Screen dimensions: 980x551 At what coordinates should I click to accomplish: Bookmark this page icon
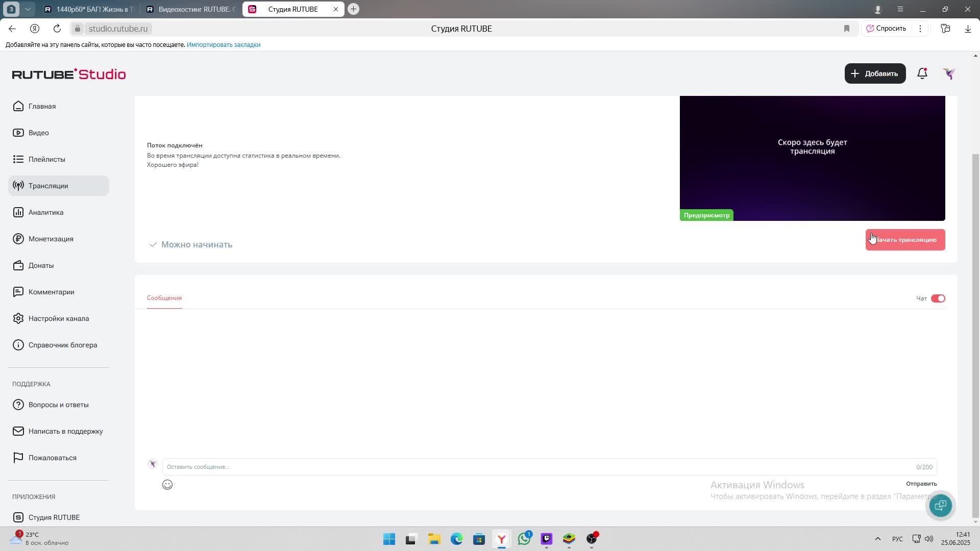pos(847,29)
